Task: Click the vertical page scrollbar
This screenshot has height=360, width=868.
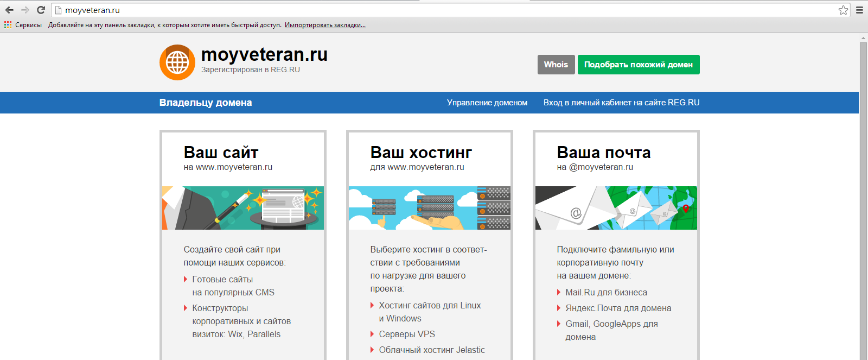Action: (x=864, y=201)
